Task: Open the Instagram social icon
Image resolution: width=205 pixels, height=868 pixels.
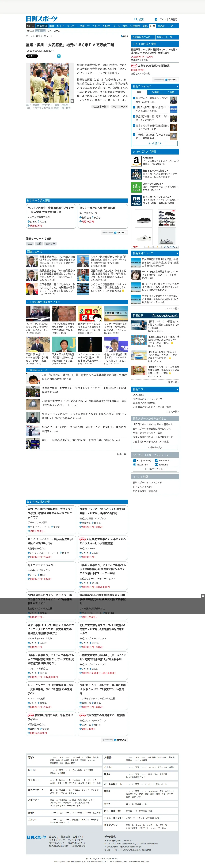Action: point(134,465)
